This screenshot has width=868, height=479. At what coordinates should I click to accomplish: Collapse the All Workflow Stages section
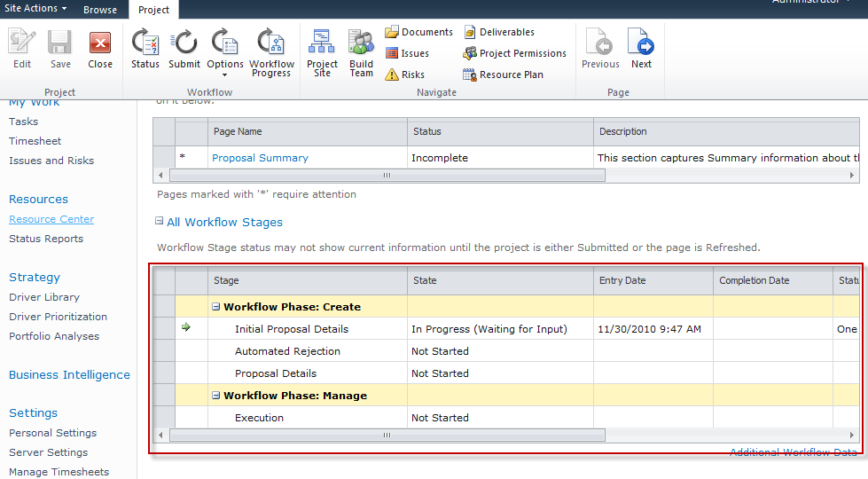(160, 222)
